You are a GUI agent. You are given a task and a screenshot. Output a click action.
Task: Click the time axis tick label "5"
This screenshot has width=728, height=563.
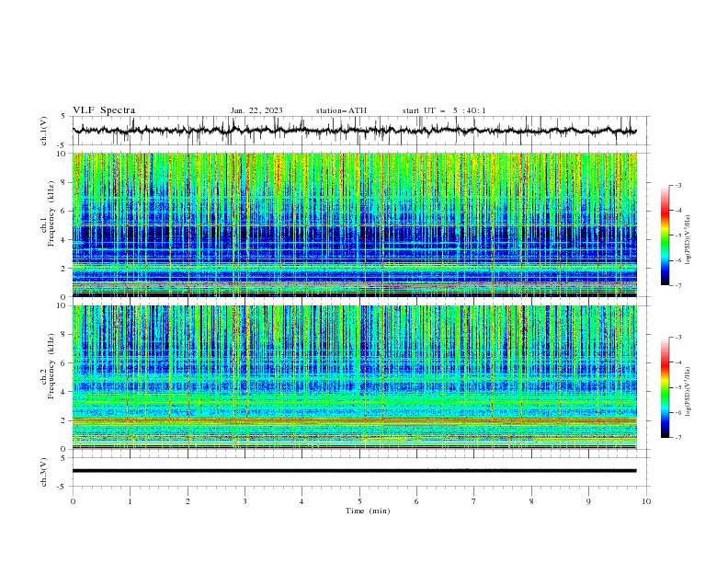point(359,501)
